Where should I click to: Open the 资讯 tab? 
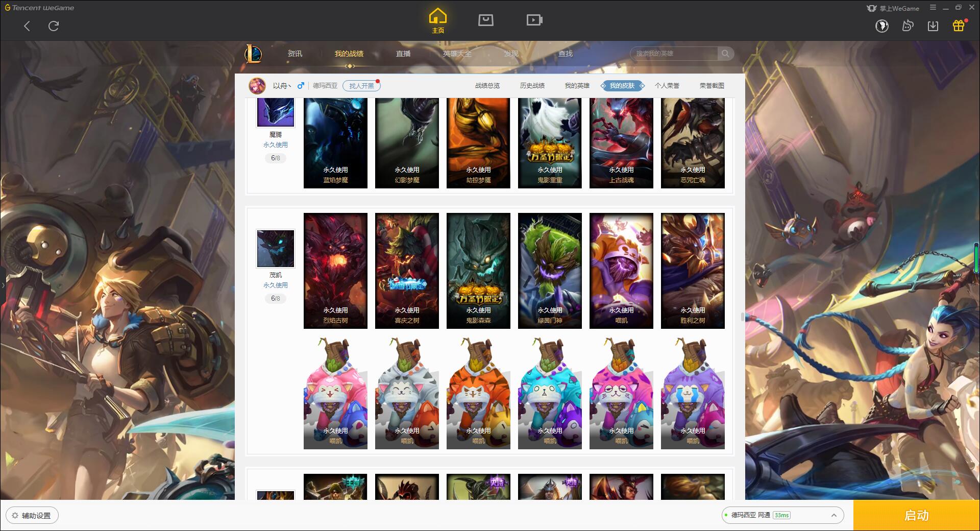tap(295, 54)
